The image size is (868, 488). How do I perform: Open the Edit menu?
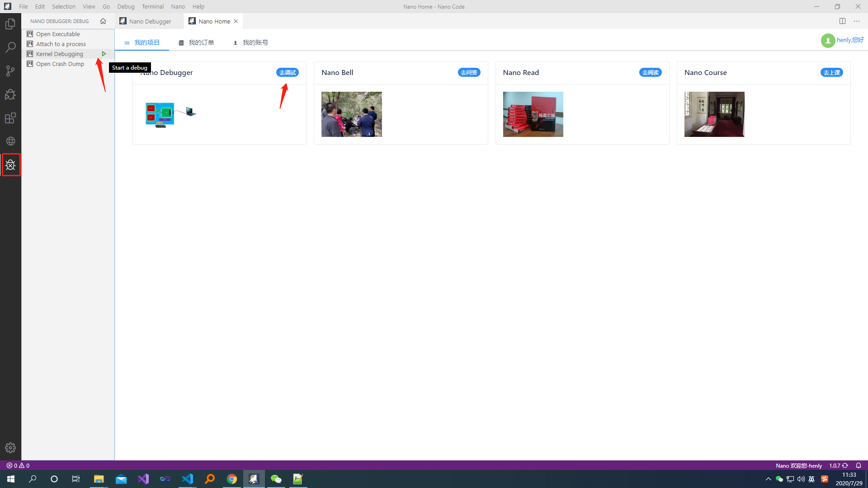(x=40, y=6)
